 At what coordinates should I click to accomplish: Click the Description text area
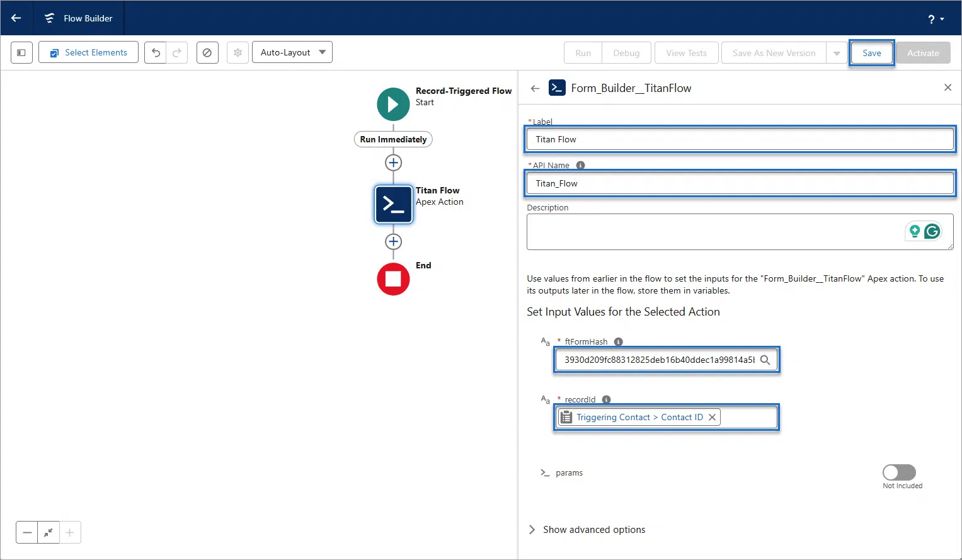tap(740, 232)
